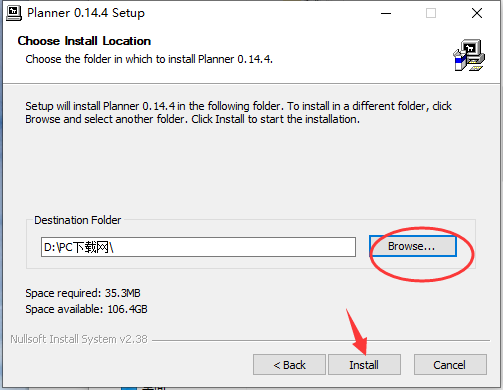Screen dimensions: 503x390
Task: Open the Browse... folder picker
Action: [413, 246]
